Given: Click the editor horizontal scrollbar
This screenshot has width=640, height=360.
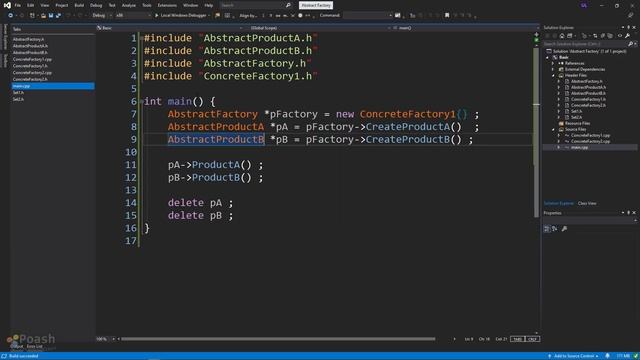Looking at the screenshot, I should pyautogui.click(x=278, y=339).
